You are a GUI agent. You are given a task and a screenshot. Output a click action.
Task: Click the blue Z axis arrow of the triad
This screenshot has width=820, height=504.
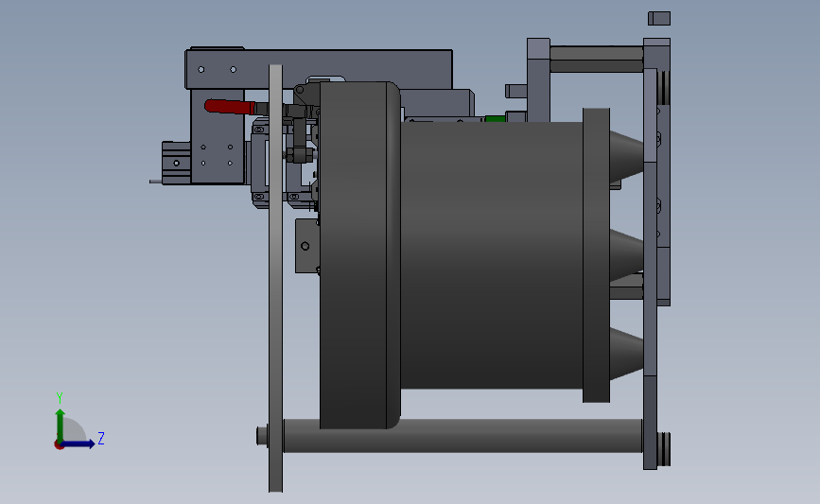point(79,443)
